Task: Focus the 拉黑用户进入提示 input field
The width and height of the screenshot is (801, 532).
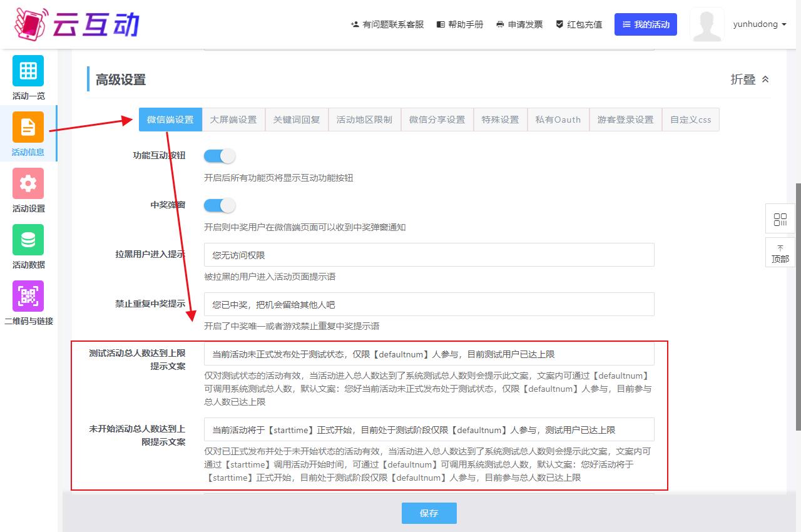Action: click(x=429, y=255)
